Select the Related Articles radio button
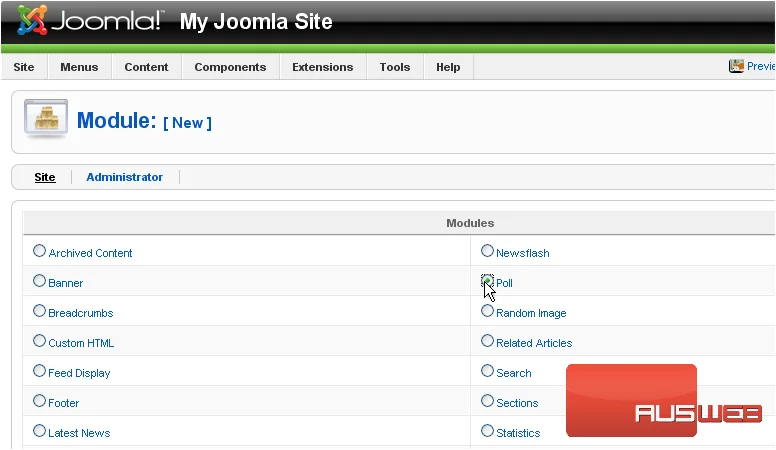This screenshot has width=776, height=450. (x=487, y=341)
